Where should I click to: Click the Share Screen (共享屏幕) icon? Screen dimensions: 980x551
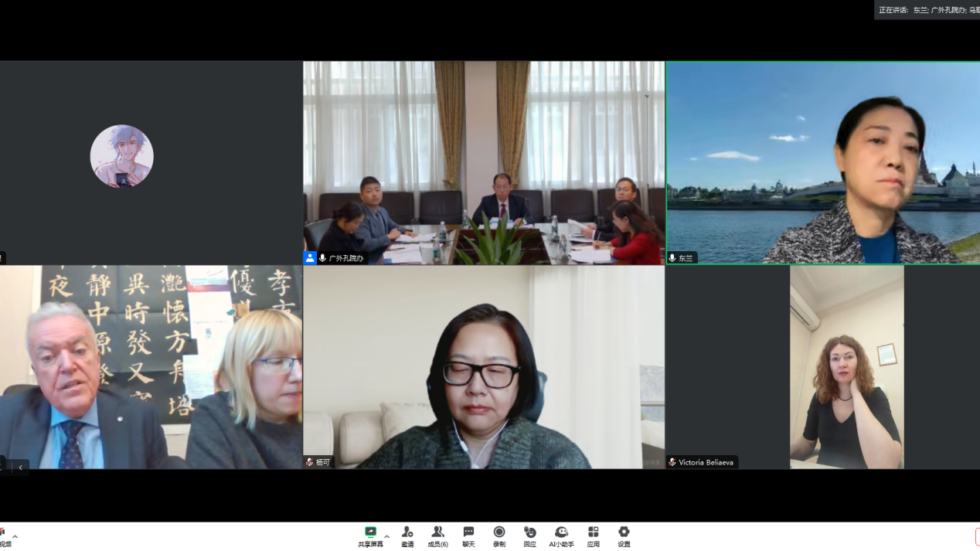click(x=370, y=532)
